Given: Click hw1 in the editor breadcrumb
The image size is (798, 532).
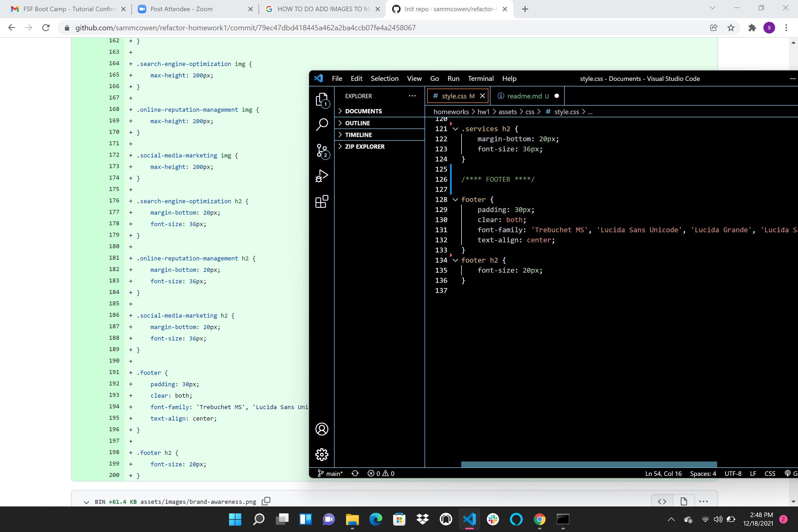Looking at the screenshot, I should (483, 112).
